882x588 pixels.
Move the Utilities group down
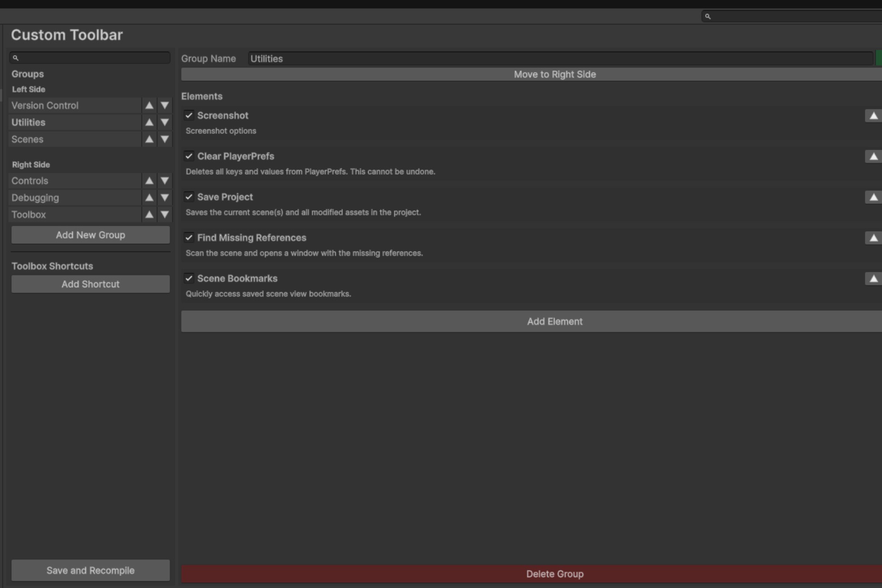coord(165,122)
